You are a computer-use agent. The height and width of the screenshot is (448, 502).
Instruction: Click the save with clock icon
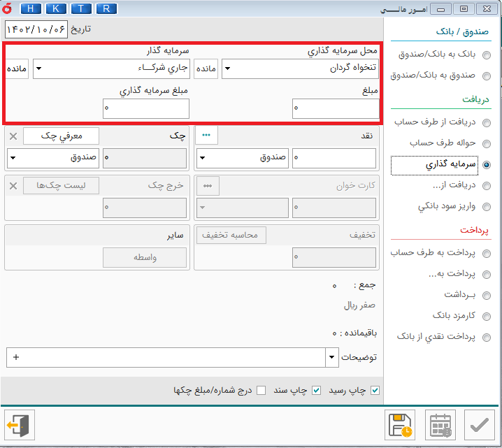point(401,424)
